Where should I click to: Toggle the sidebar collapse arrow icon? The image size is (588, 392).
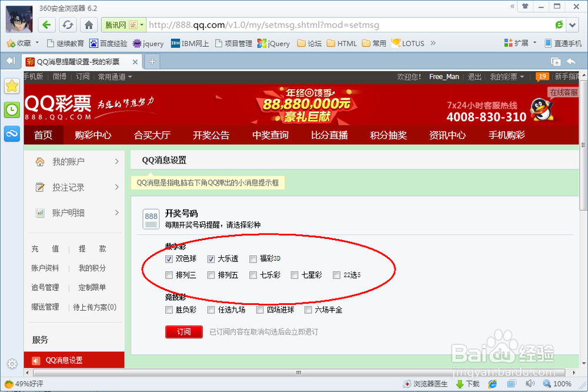(x=11, y=61)
